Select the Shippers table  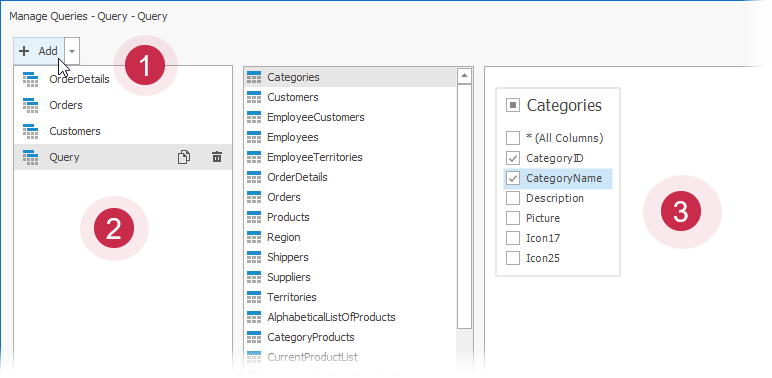(x=351, y=257)
